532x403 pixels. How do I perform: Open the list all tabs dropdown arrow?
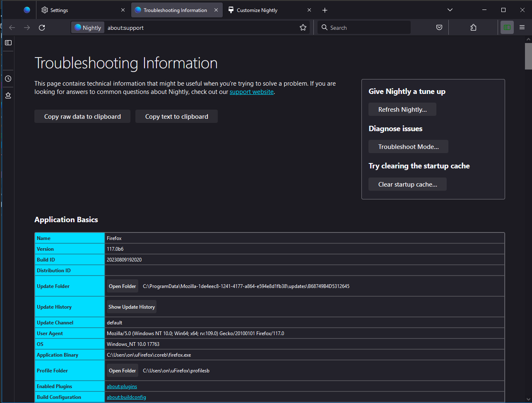point(450,10)
